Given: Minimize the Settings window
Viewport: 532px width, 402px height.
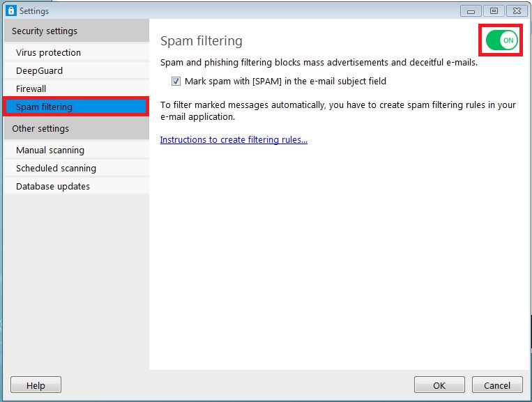Looking at the screenshot, I should pyautogui.click(x=471, y=10).
